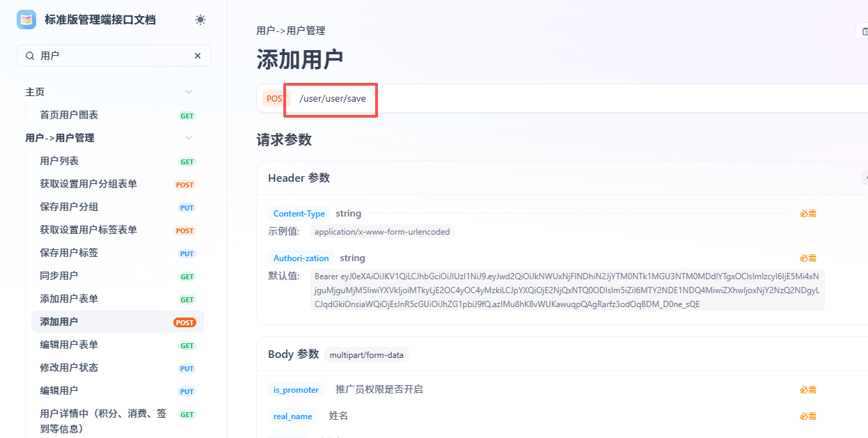The width and height of the screenshot is (868, 438).
Task: Toggle the light/dark theme sun icon
Action: pyautogui.click(x=200, y=20)
